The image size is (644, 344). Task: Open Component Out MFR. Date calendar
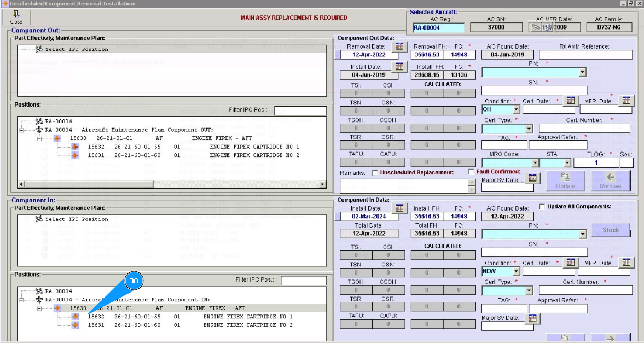click(626, 101)
